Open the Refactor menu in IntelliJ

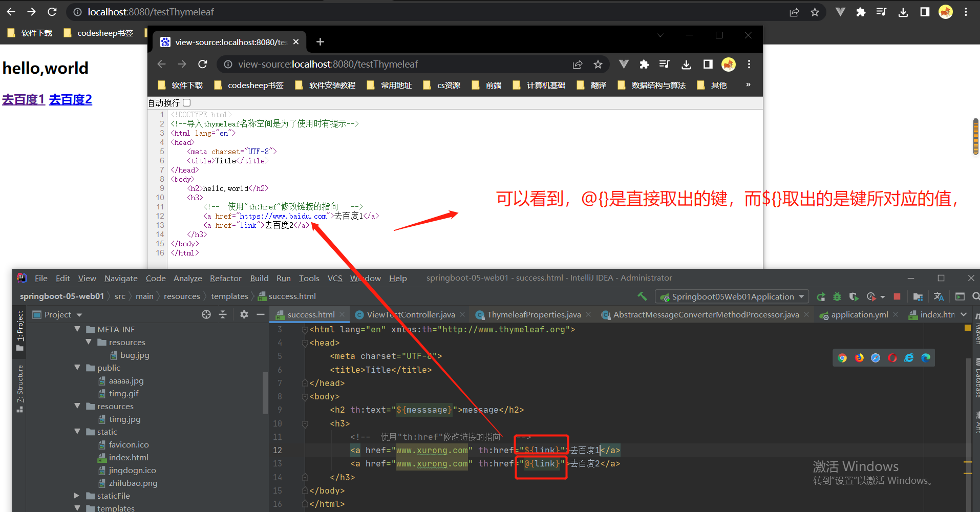click(225, 278)
